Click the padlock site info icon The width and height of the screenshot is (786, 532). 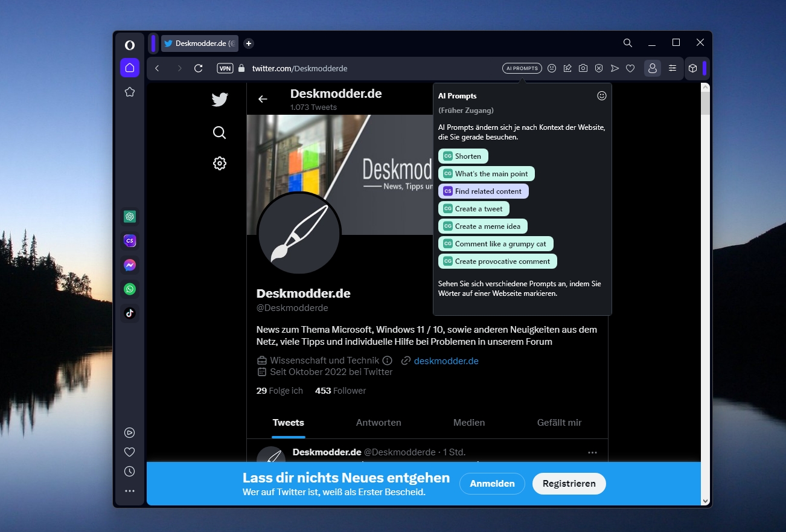pyautogui.click(x=241, y=68)
